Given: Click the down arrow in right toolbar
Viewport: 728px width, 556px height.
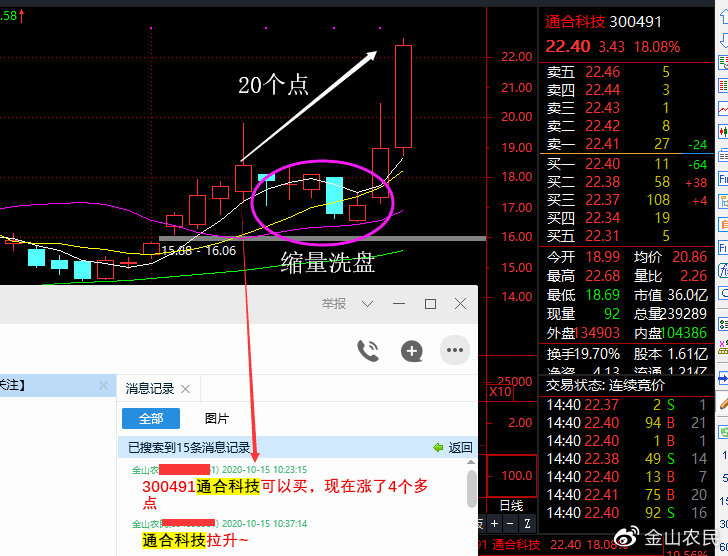Looking at the screenshot, I should pos(723,40).
